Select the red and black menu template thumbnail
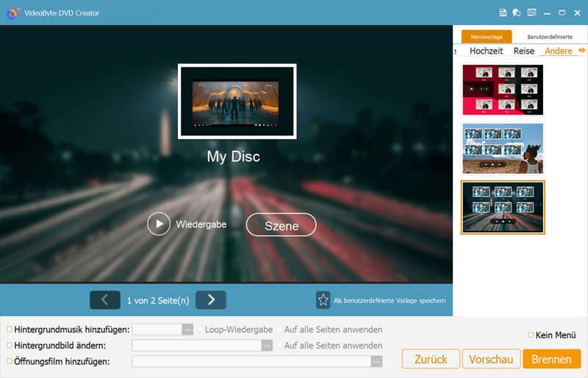This screenshot has height=378, width=588. [503, 90]
